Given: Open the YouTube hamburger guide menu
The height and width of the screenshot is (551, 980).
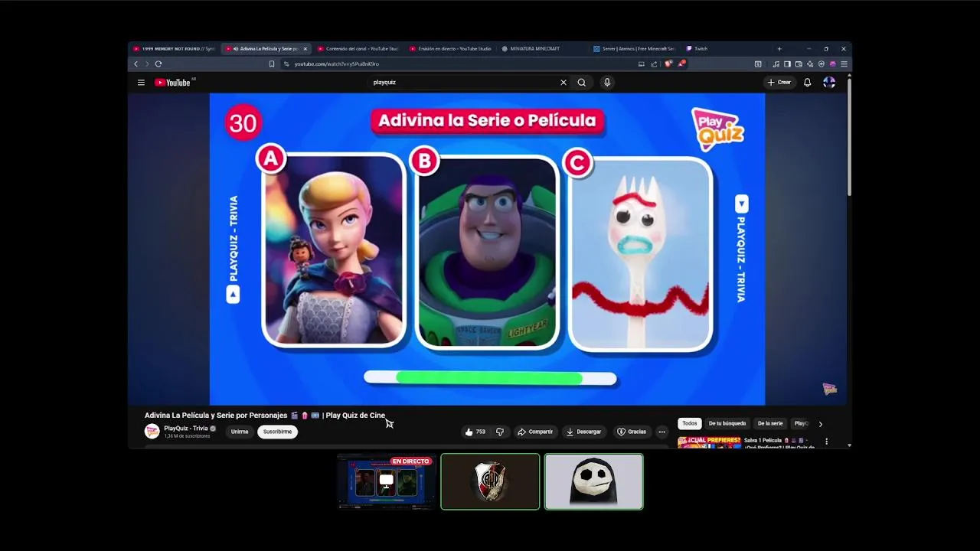Looking at the screenshot, I should (141, 83).
